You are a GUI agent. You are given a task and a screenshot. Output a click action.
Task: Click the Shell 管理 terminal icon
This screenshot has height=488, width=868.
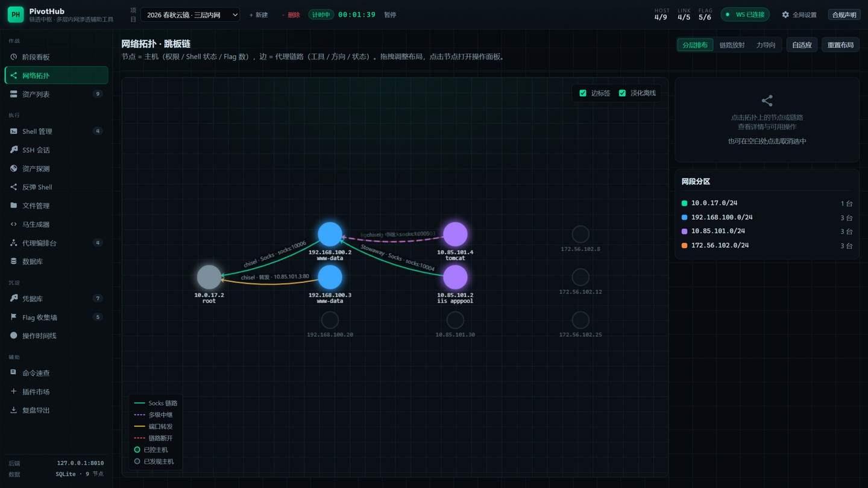[14, 131]
